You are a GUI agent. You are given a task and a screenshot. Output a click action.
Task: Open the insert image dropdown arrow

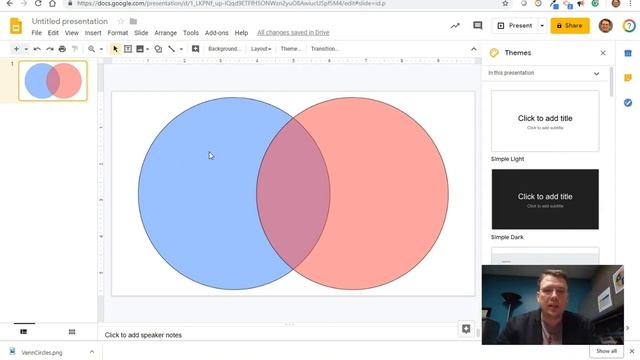147,49
